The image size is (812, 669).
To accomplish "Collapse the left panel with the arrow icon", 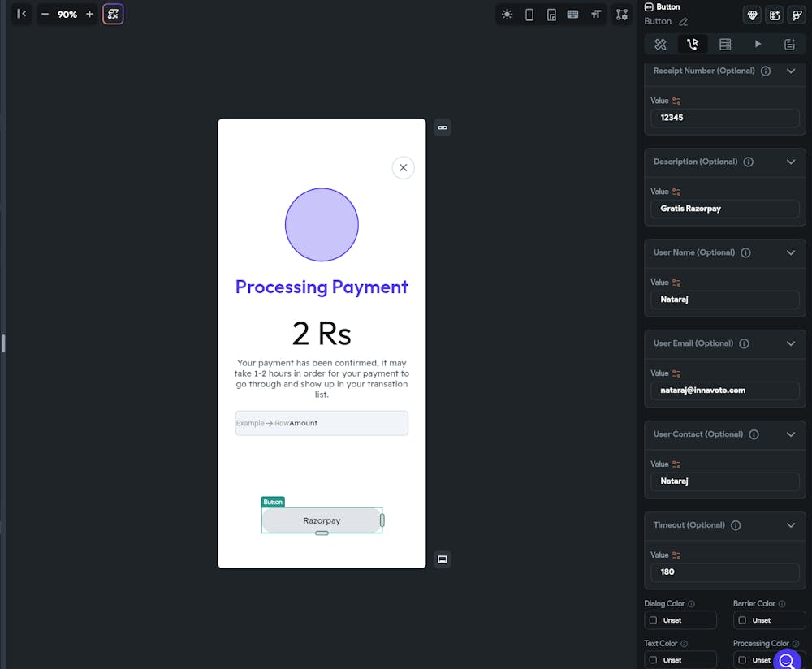I will point(21,14).
